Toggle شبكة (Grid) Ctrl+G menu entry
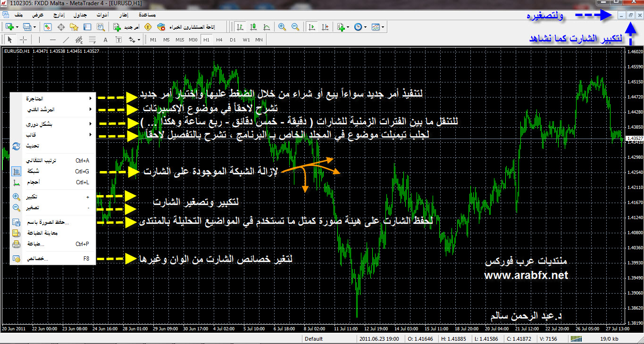The height and width of the screenshot is (344, 644). click(x=53, y=172)
